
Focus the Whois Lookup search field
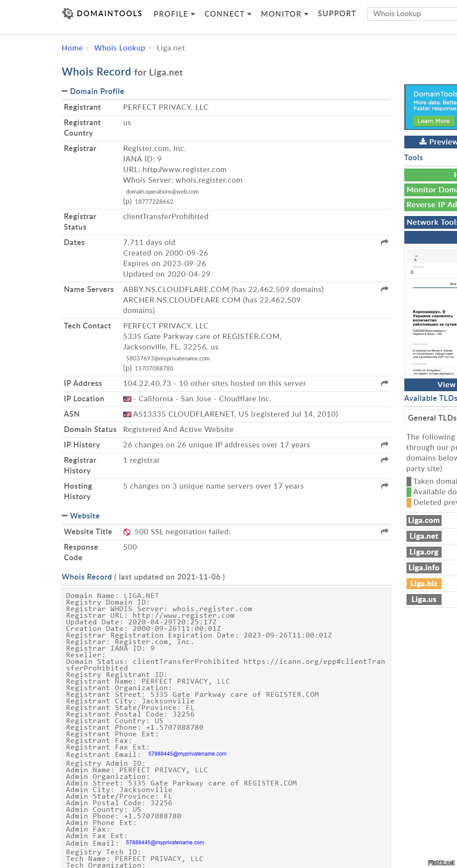pyautogui.click(x=412, y=14)
